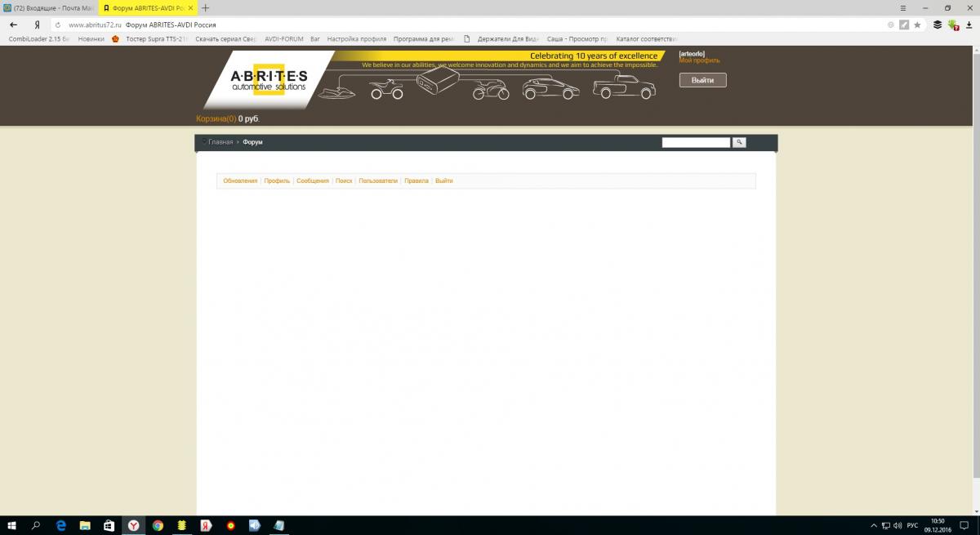Click Выйти in the forum menu bar
Screen dimensions: 980x535
click(444, 181)
